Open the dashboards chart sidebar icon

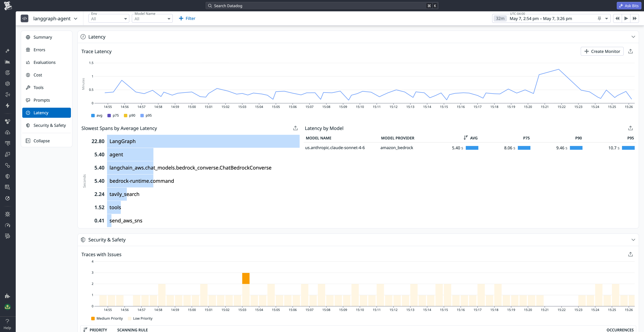(x=8, y=62)
